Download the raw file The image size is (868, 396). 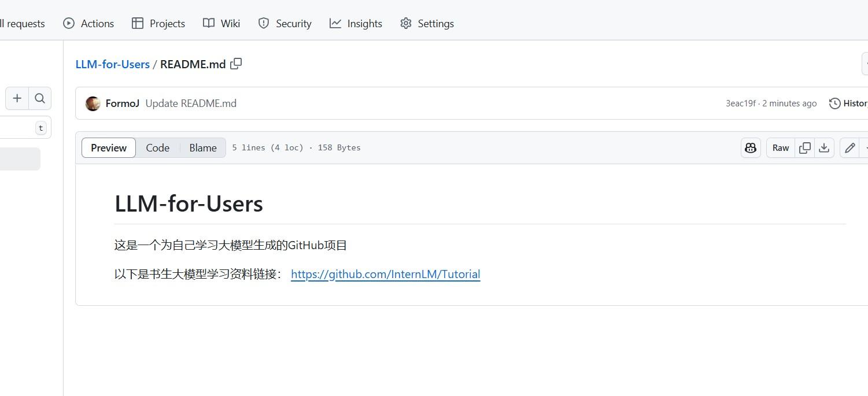(824, 148)
